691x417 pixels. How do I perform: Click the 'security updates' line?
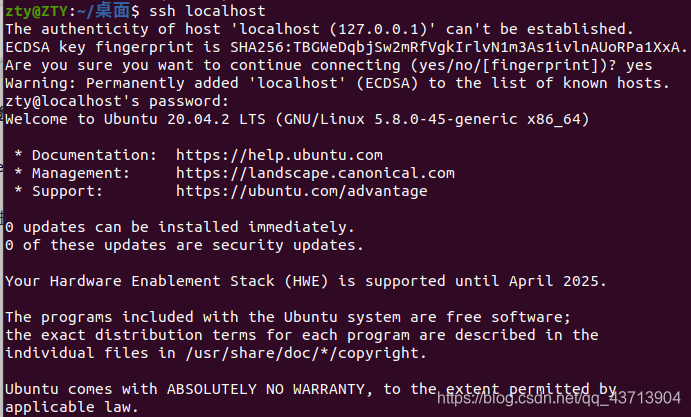point(184,246)
